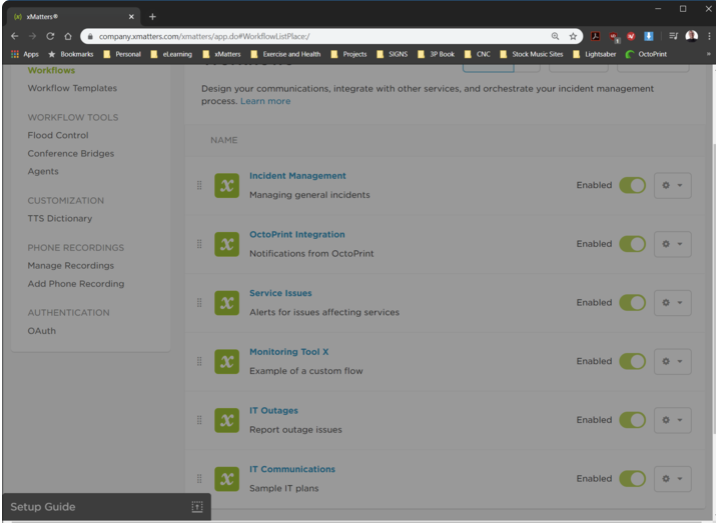716x523 pixels.
Task: Open the Chrome profile avatar
Action: (x=691, y=36)
